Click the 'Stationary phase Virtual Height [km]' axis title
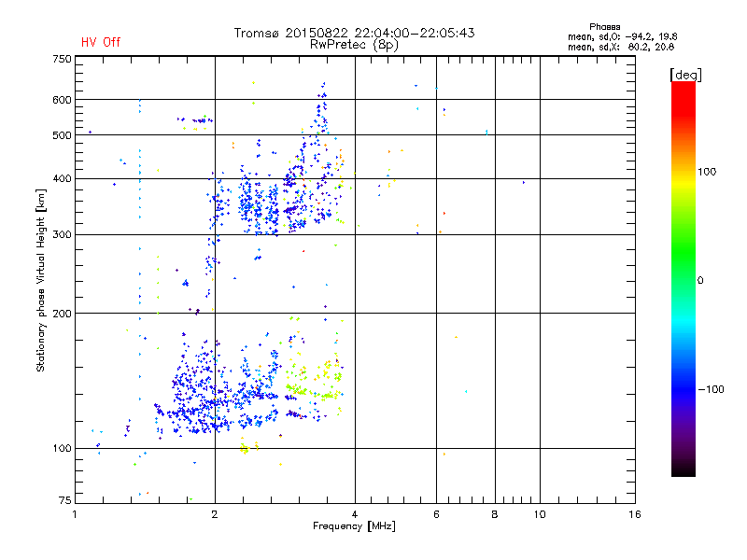The image size is (747, 560). click(x=41, y=281)
